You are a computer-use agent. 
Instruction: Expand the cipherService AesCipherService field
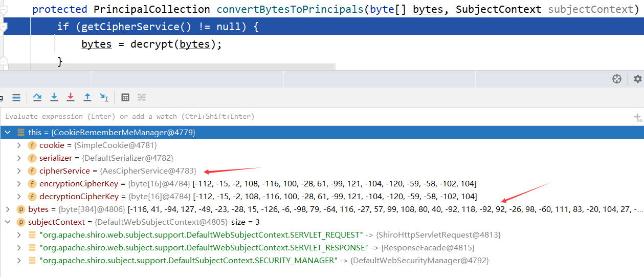[x=19, y=171]
